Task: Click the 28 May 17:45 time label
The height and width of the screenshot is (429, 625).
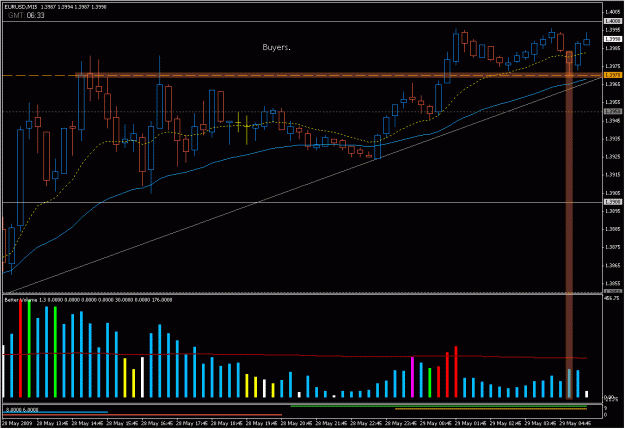Action: pyautogui.click(x=191, y=423)
